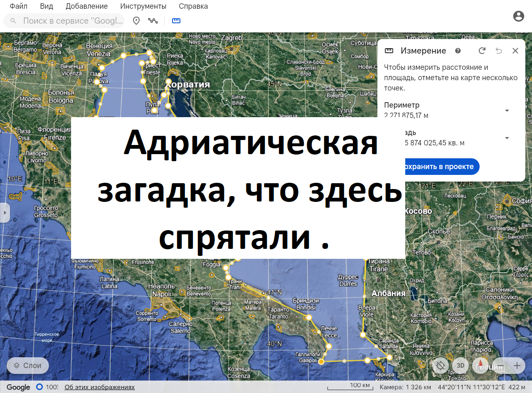This screenshot has height=393, width=532.
Task: Click the perimeter value 2 271 875,17 м
Action: click(406, 115)
